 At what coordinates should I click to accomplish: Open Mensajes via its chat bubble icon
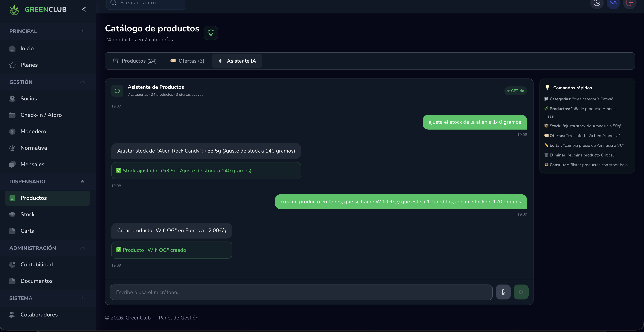click(x=13, y=164)
